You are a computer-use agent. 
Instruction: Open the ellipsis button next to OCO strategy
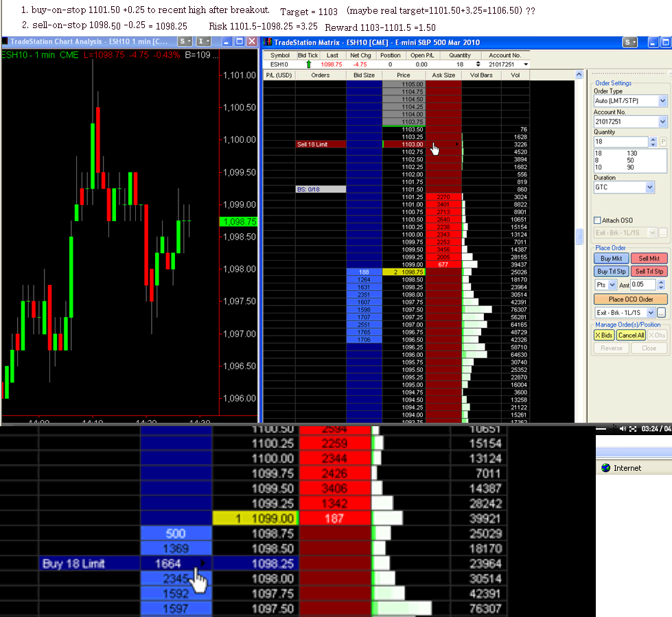coord(661,313)
